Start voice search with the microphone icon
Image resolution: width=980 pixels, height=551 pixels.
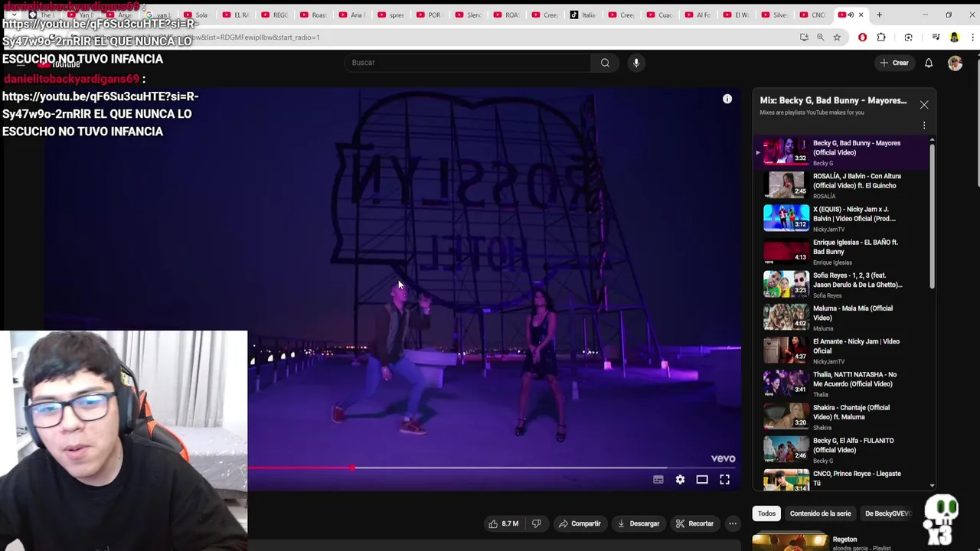click(635, 63)
